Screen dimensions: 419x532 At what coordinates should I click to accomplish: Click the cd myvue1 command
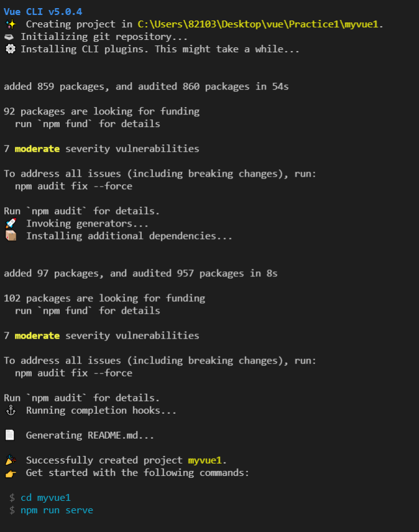click(x=46, y=498)
